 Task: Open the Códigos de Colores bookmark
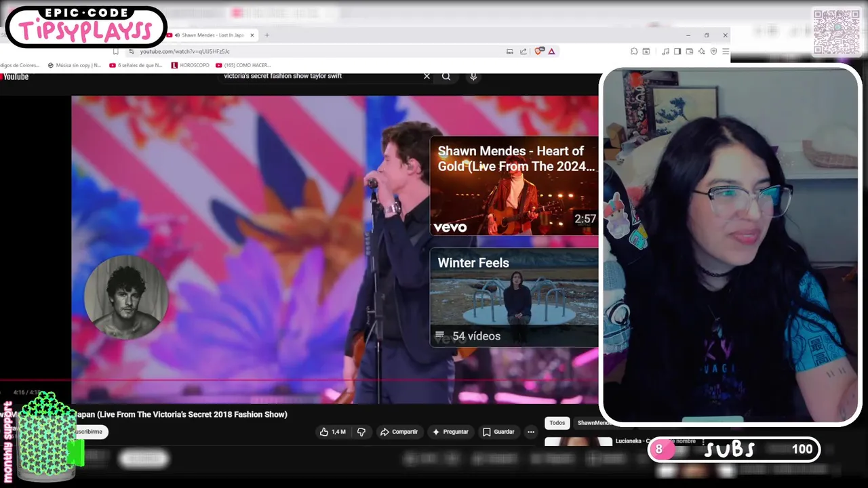coord(20,65)
